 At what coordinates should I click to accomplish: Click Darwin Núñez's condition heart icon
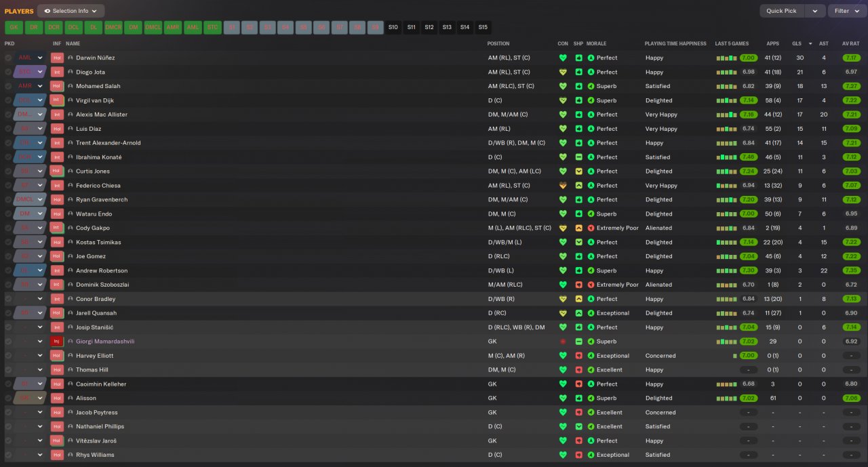562,58
